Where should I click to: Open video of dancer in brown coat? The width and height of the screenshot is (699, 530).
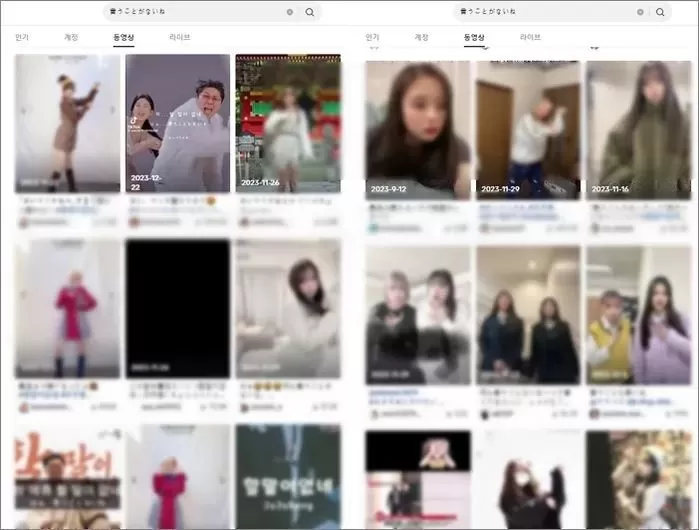click(67, 123)
